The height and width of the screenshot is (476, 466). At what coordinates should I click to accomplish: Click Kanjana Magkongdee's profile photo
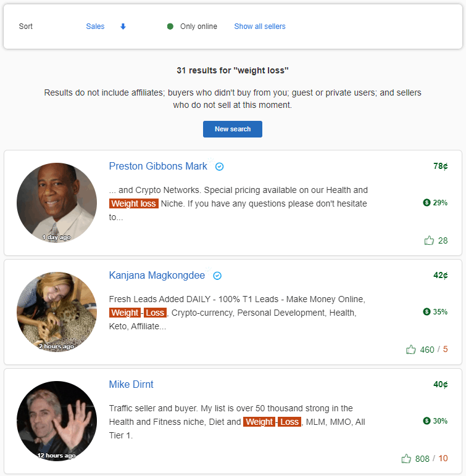pos(57,312)
